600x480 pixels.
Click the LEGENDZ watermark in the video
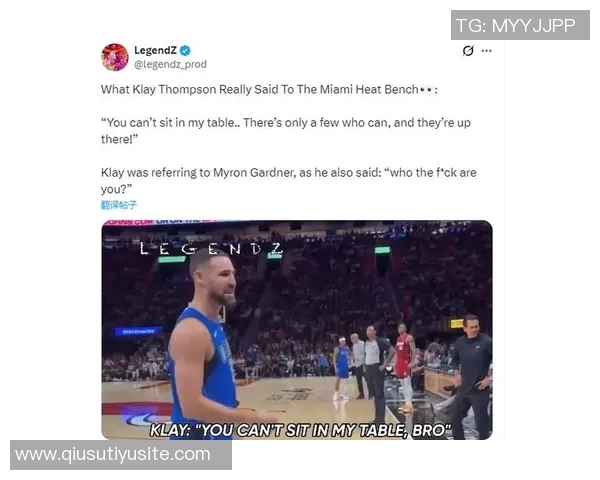click(x=211, y=249)
